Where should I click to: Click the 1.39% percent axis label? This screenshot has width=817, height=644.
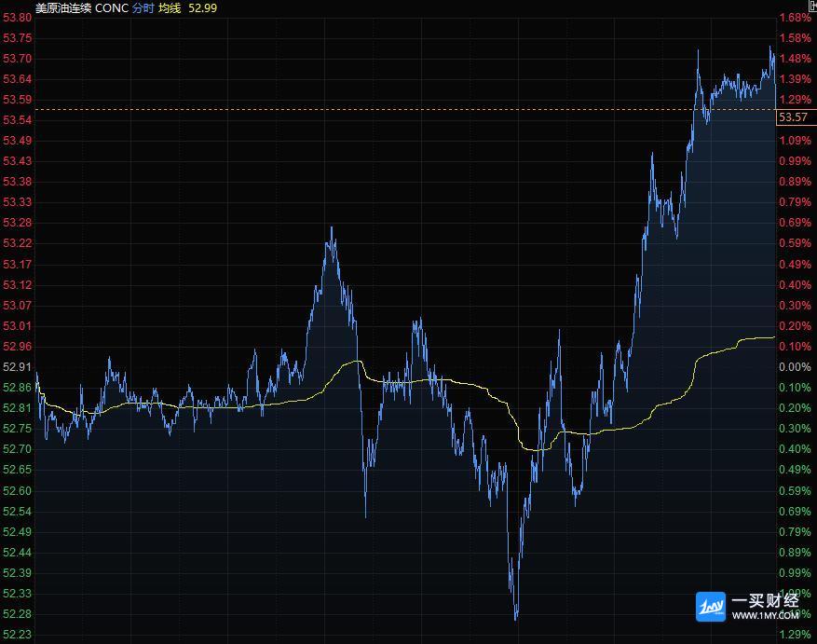[x=796, y=79]
